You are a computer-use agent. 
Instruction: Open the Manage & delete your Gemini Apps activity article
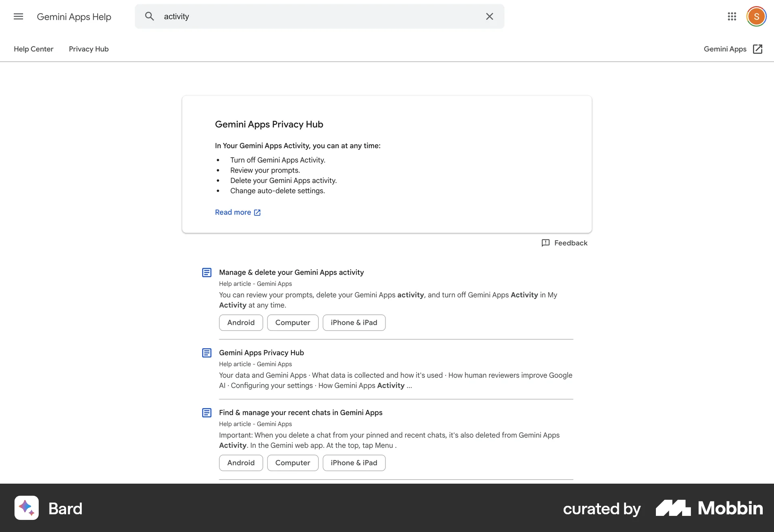pyautogui.click(x=291, y=272)
